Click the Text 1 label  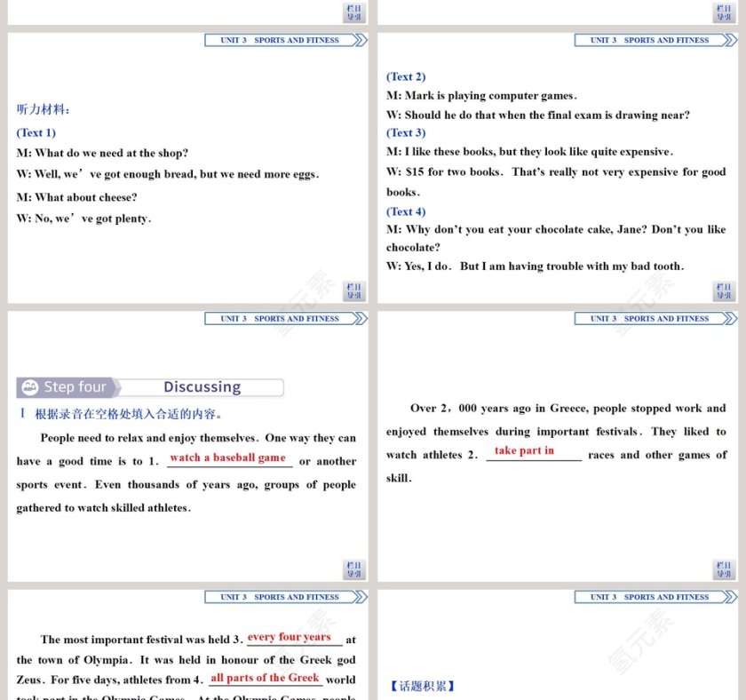[36, 132]
